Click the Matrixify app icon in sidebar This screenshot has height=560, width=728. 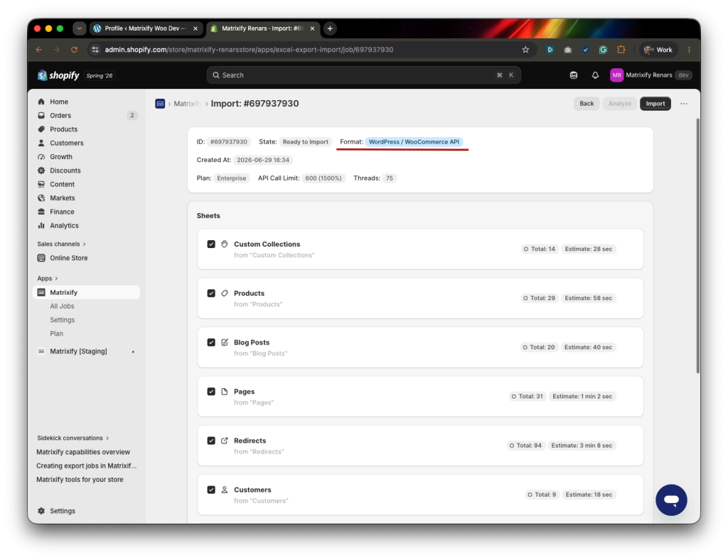(41, 292)
